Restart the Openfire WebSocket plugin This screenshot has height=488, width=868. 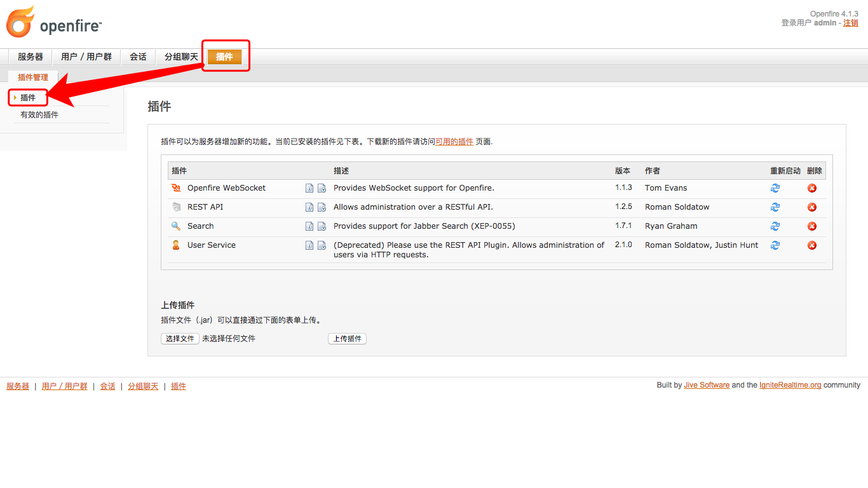click(775, 188)
